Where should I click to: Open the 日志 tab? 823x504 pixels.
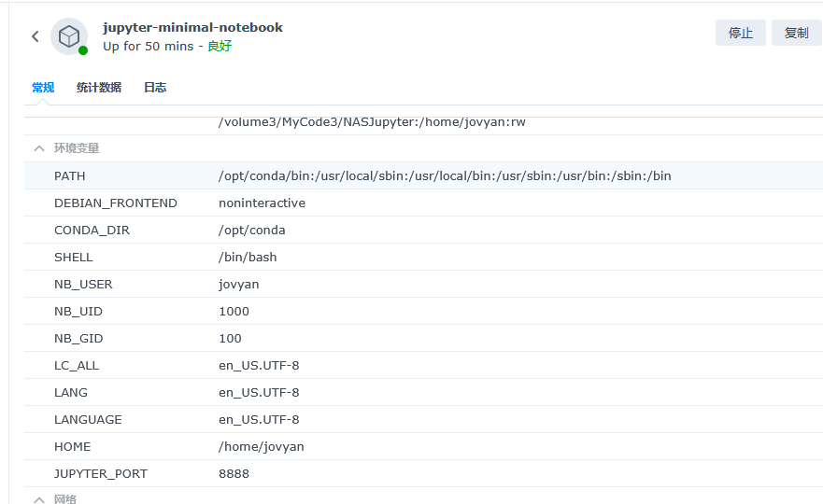155,88
